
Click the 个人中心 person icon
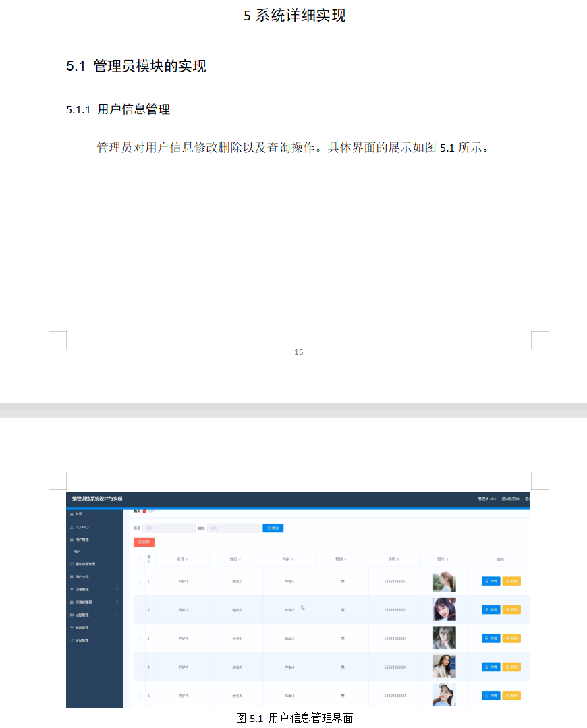click(x=72, y=527)
